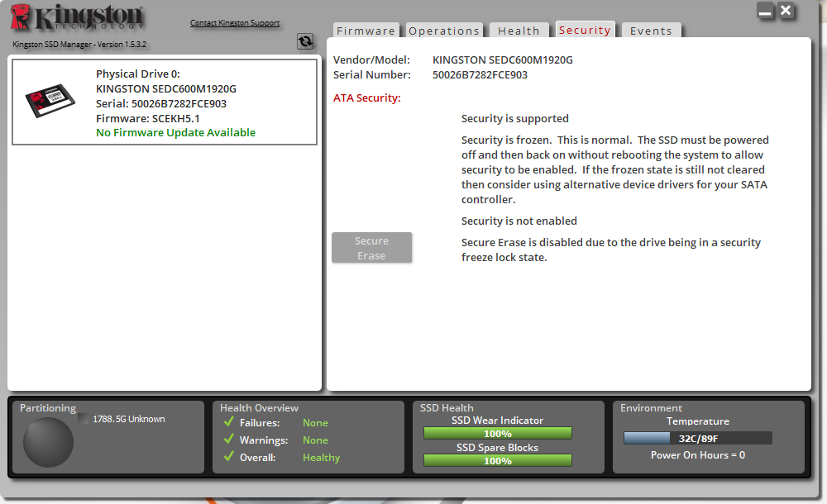Switch to the Events tab
Viewport: 827px width, 504px height.
coord(652,31)
